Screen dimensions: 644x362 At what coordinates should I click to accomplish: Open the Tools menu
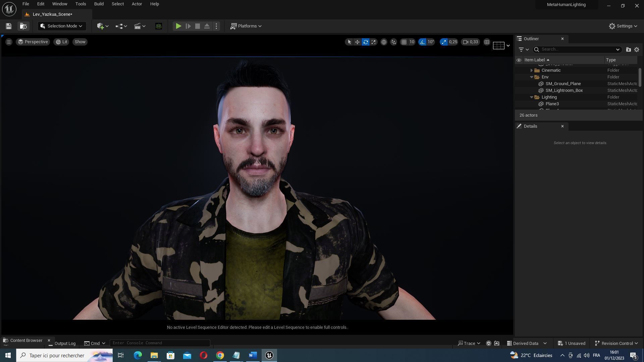pyautogui.click(x=80, y=4)
